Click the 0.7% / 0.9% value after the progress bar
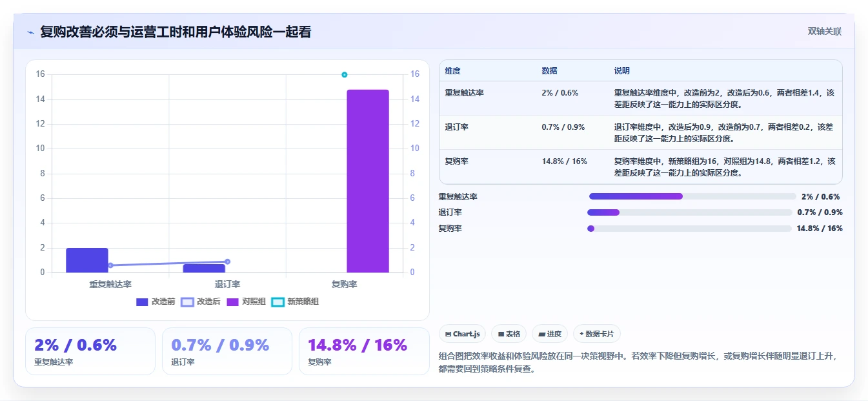This screenshot has width=868, height=401. 820,212
